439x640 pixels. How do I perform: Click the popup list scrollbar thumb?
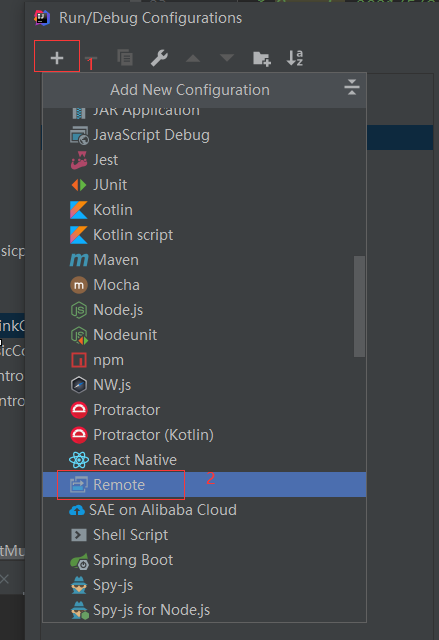[359, 307]
